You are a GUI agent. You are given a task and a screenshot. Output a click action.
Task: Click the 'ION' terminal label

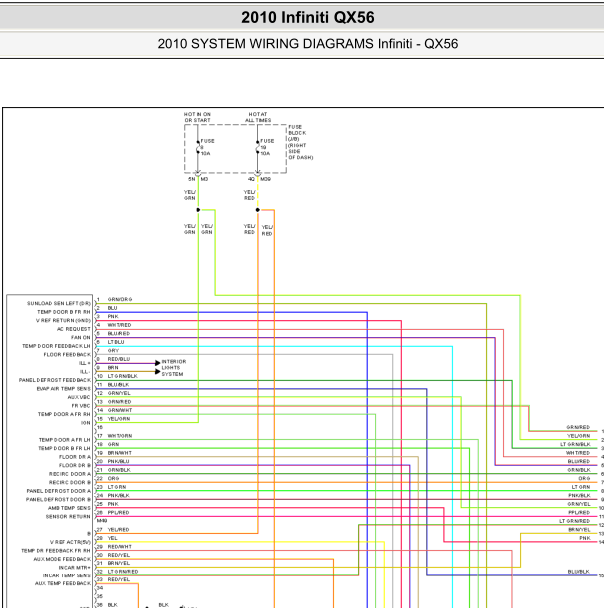point(86,423)
